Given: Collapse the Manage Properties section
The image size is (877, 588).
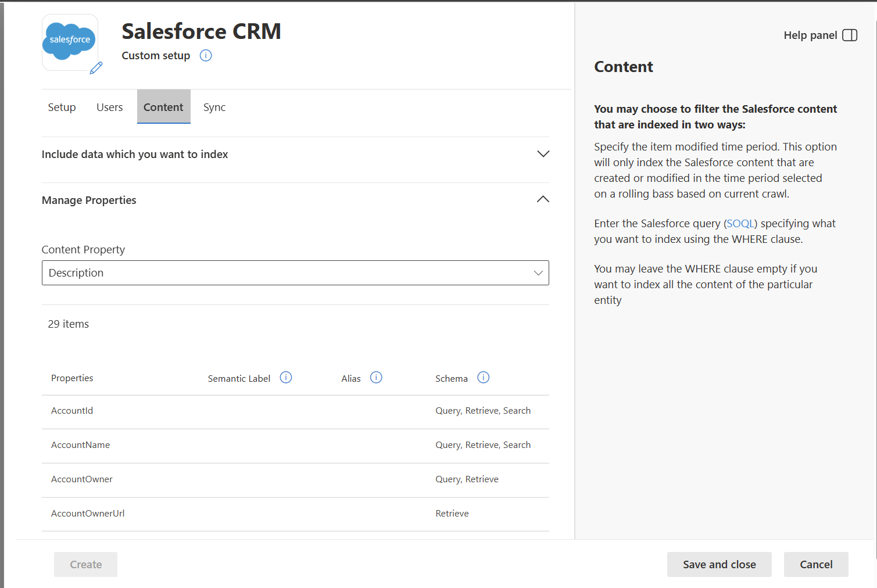Looking at the screenshot, I should pyautogui.click(x=543, y=200).
